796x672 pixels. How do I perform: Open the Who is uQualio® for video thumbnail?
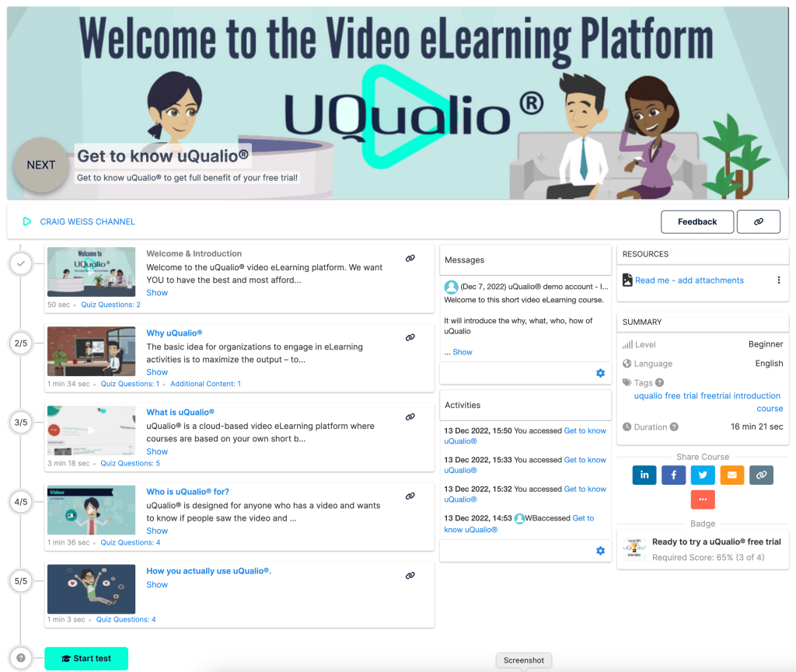(x=92, y=510)
